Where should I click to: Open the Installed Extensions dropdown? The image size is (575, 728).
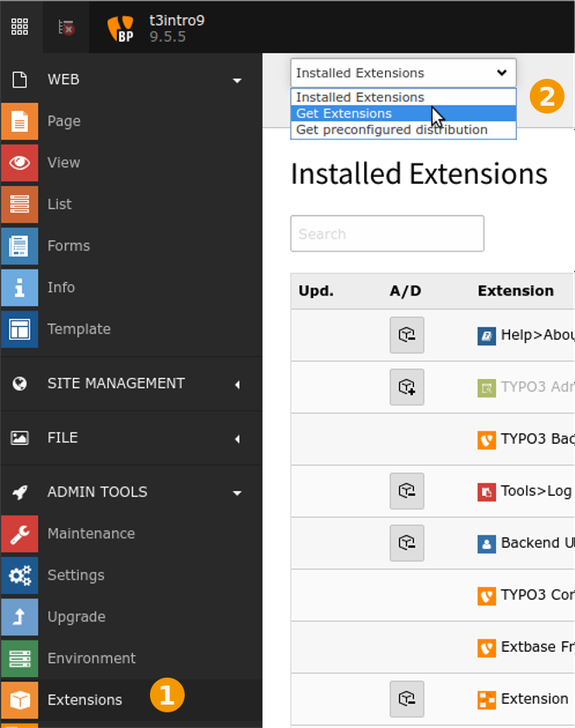tap(403, 73)
